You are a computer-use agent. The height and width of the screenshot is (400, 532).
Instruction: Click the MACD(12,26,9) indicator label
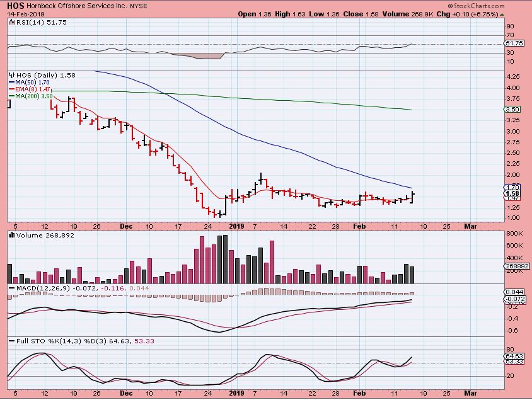point(43,288)
